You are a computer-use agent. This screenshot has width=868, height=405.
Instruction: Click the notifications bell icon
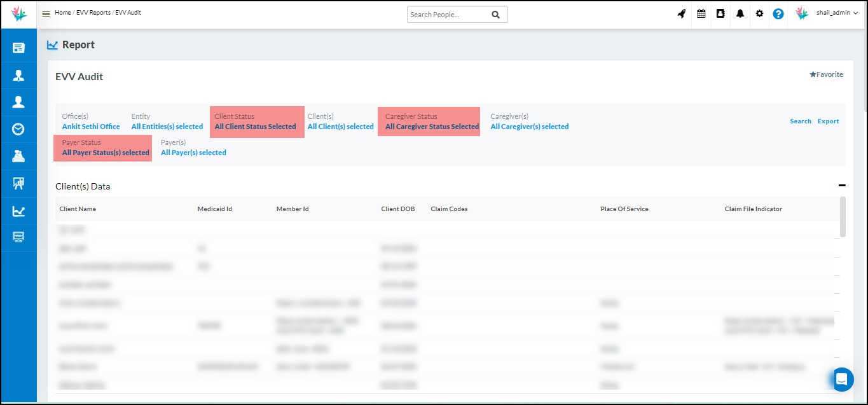pyautogui.click(x=740, y=13)
